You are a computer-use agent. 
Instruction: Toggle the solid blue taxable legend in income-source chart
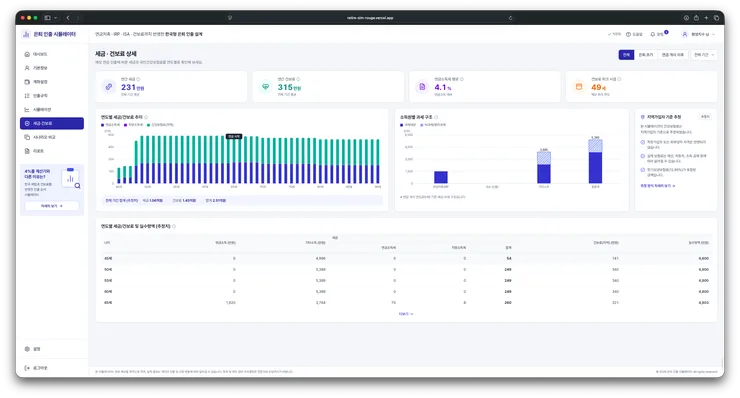pos(408,125)
